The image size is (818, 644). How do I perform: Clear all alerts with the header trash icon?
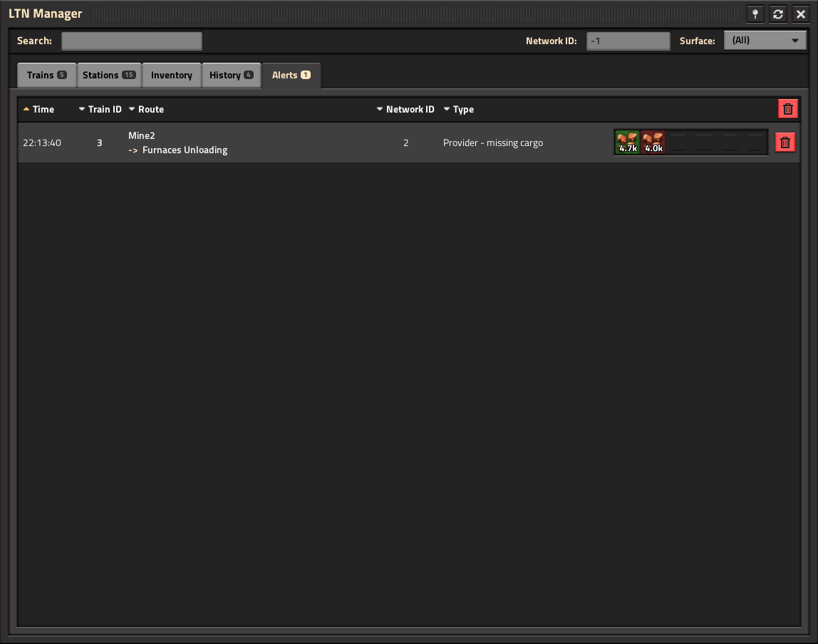[787, 108]
